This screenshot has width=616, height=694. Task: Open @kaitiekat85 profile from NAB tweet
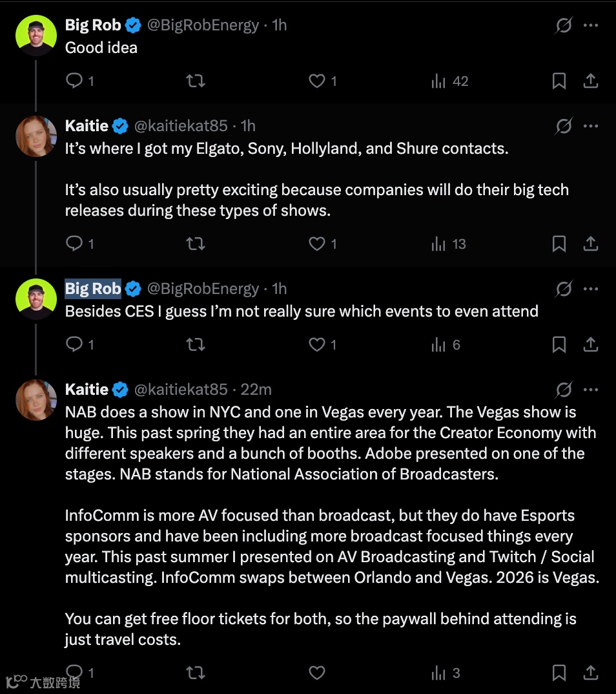click(180, 390)
